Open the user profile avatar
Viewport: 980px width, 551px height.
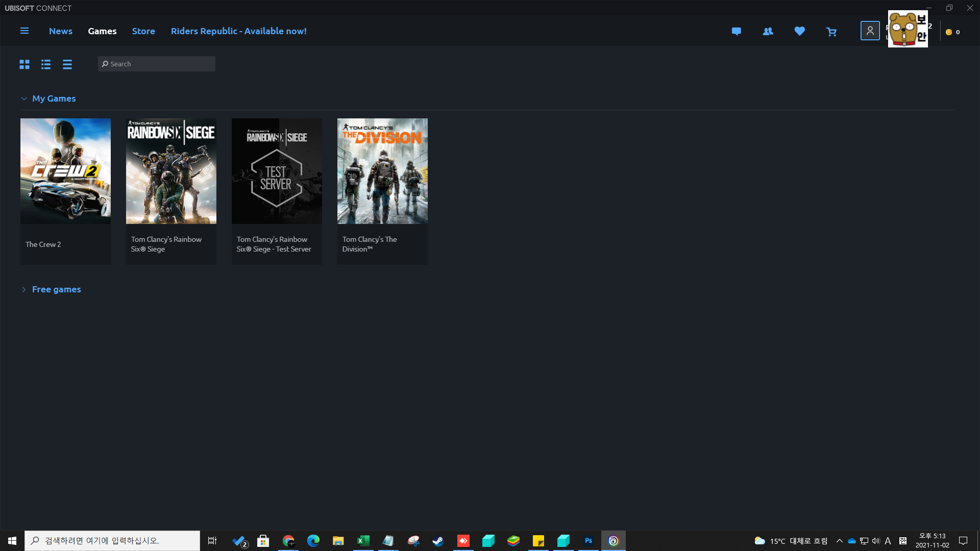(x=870, y=31)
